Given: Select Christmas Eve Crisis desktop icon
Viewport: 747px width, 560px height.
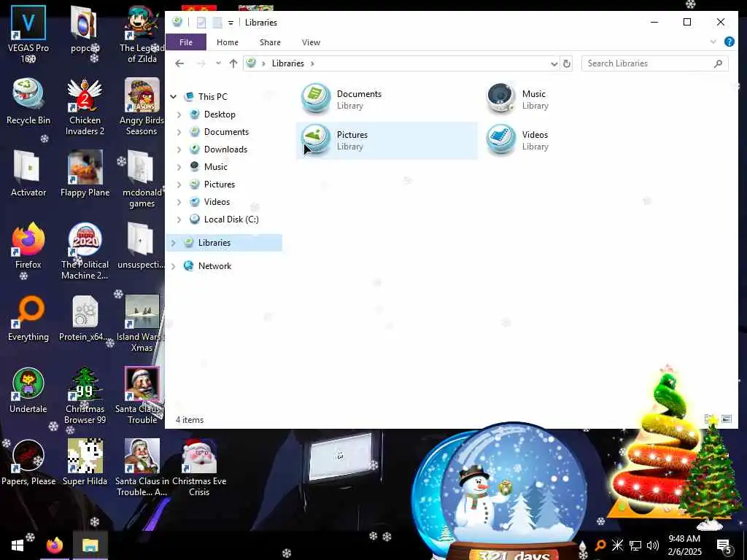Looking at the screenshot, I should 199,467.
